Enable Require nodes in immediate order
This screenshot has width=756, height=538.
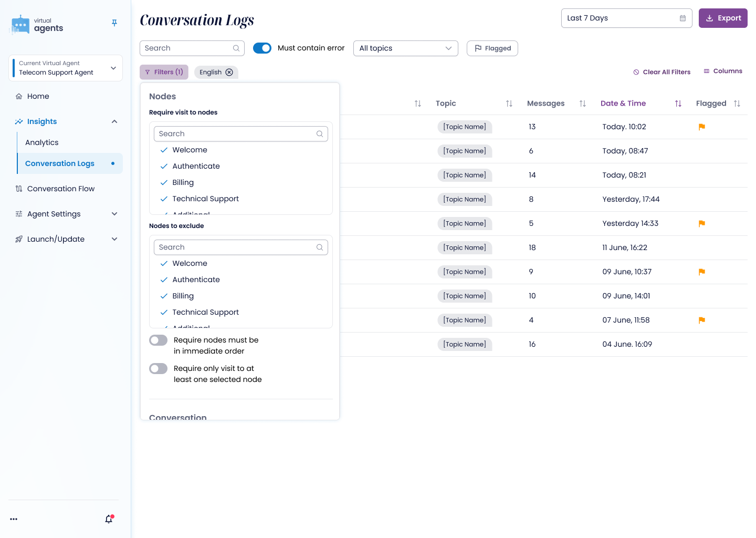coord(158,340)
